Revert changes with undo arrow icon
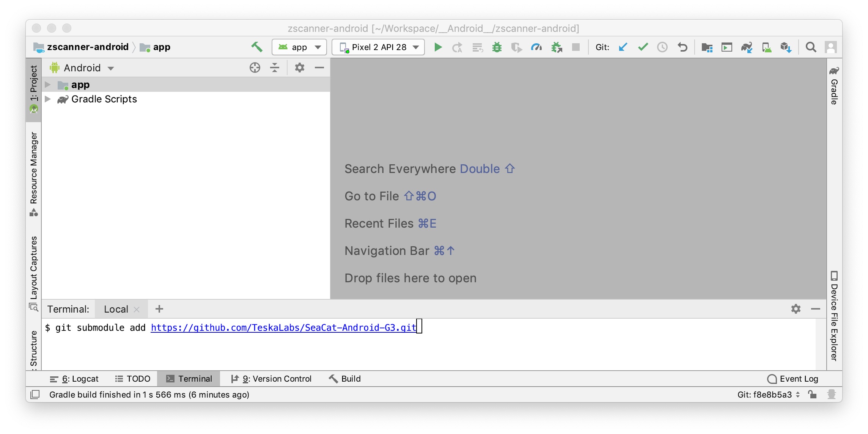 point(682,47)
